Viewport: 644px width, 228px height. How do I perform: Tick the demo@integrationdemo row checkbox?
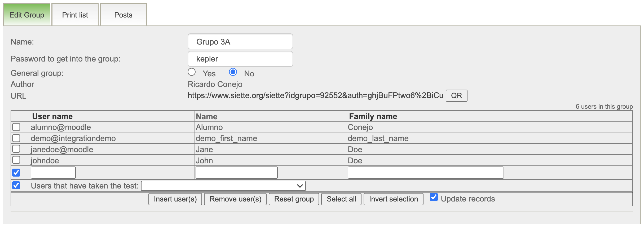(16, 138)
